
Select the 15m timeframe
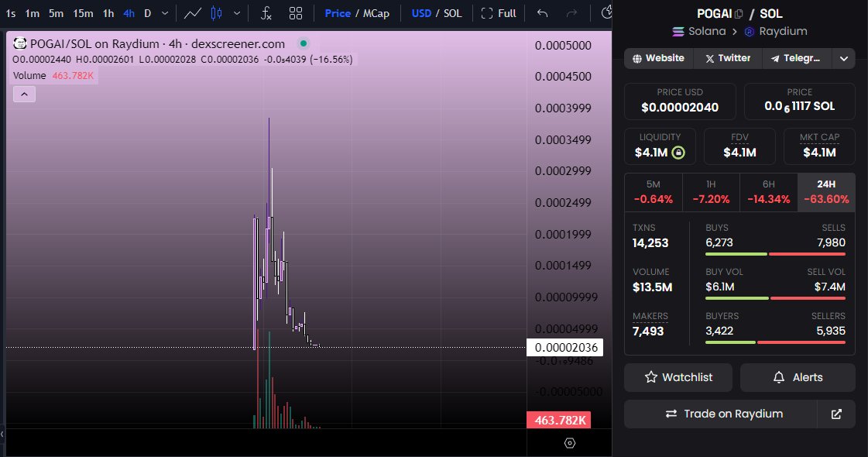tap(83, 13)
